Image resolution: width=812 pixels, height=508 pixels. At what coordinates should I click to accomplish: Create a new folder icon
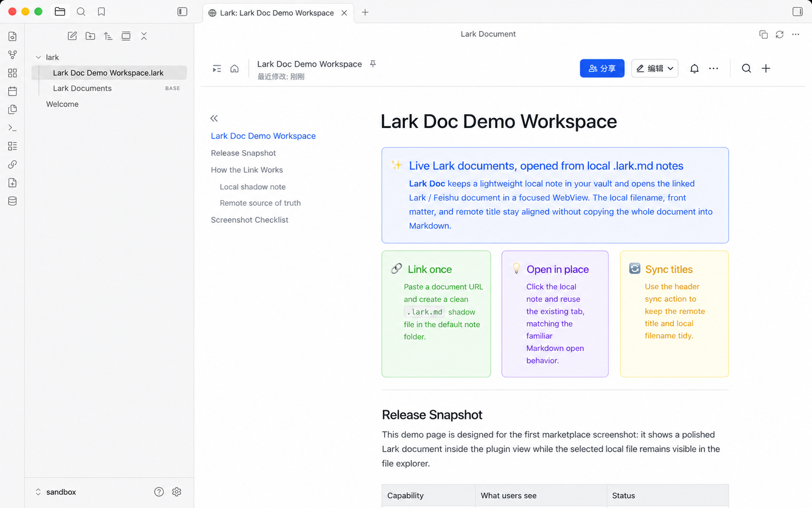point(90,36)
